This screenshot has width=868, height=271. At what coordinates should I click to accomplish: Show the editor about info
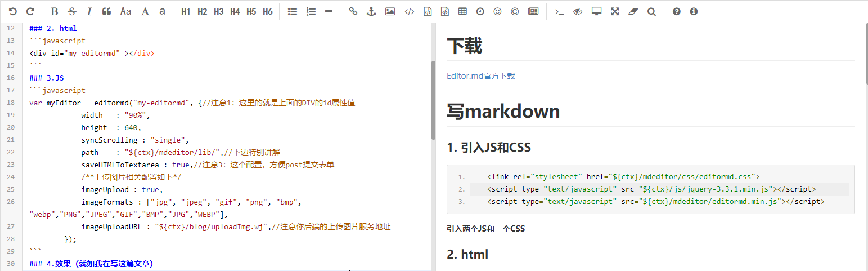pyautogui.click(x=694, y=11)
